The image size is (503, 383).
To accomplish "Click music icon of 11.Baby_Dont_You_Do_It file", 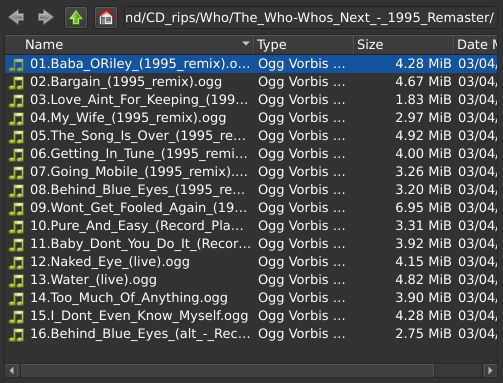I will tap(16, 244).
